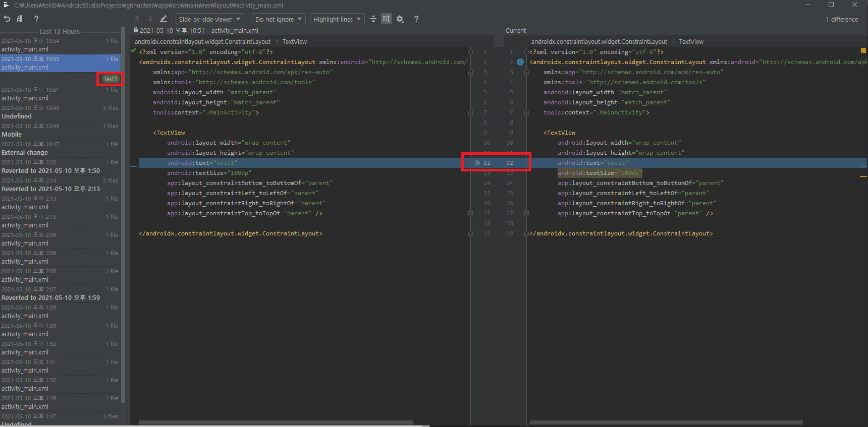Click the Current pane title

tap(516, 31)
